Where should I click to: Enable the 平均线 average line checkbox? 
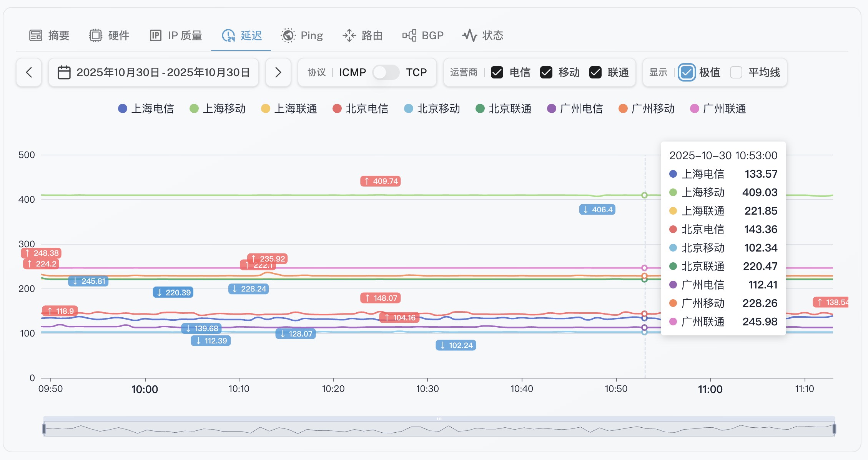736,72
